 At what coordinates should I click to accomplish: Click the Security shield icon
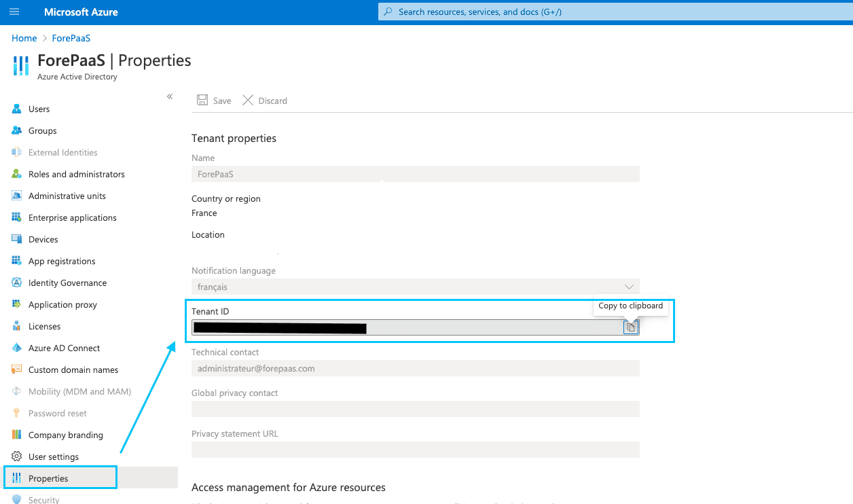point(17,499)
